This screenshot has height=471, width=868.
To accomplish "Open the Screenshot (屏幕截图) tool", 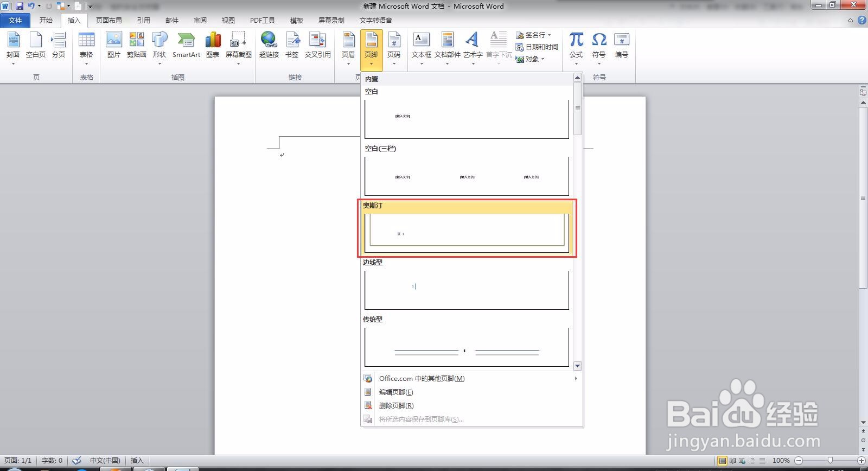I will (238, 48).
